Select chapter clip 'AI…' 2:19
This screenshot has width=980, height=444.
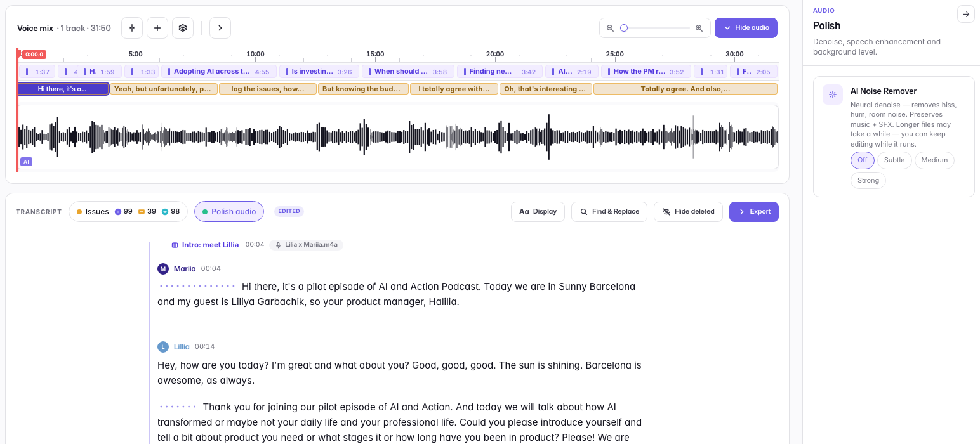click(572, 72)
